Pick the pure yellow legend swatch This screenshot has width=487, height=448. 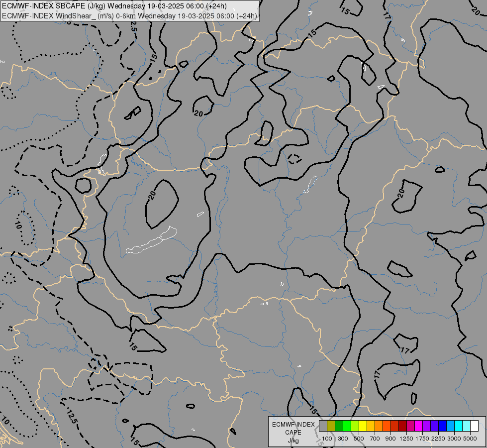pos(363,426)
